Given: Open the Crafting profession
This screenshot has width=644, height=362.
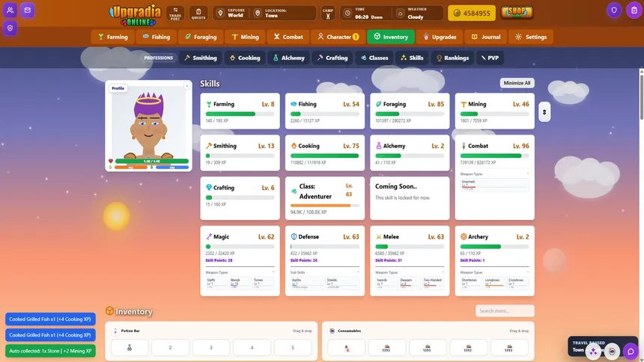Looking at the screenshot, I should click(x=332, y=58).
